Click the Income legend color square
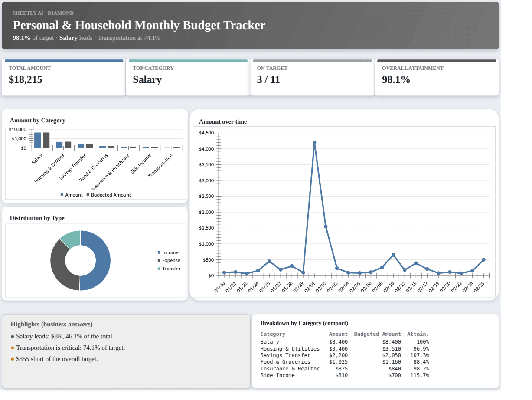The width and height of the screenshot is (532, 400). (x=159, y=252)
